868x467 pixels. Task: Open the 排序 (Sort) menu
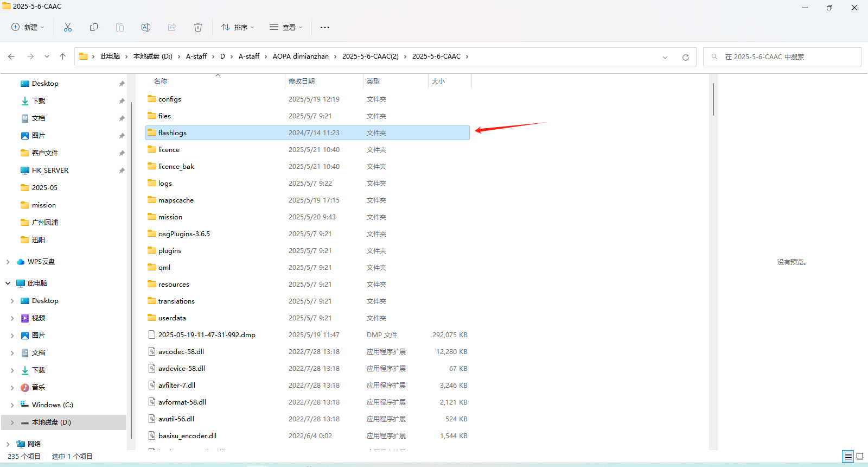tap(238, 27)
